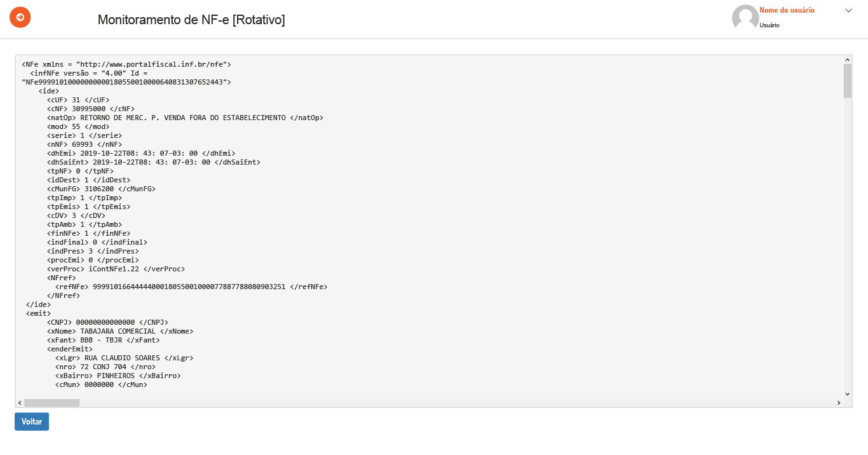Click the 'Monitoramento de NF-e [Rotativo]' page title
The width and height of the screenshot is (868, 455).
191,20
